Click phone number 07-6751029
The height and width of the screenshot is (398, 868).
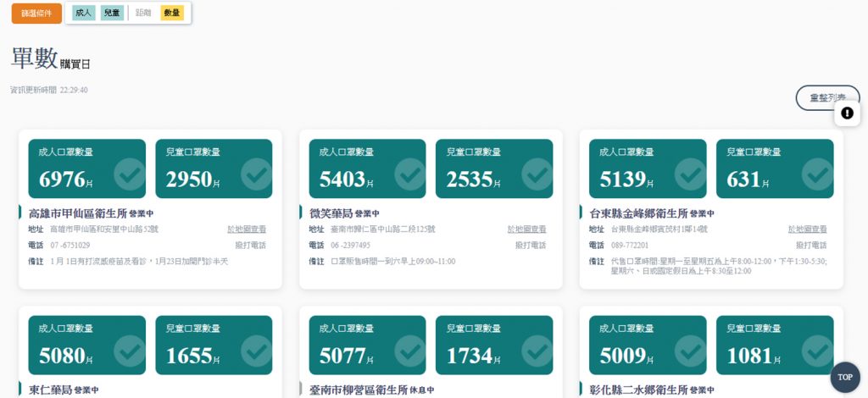[70, 246]
